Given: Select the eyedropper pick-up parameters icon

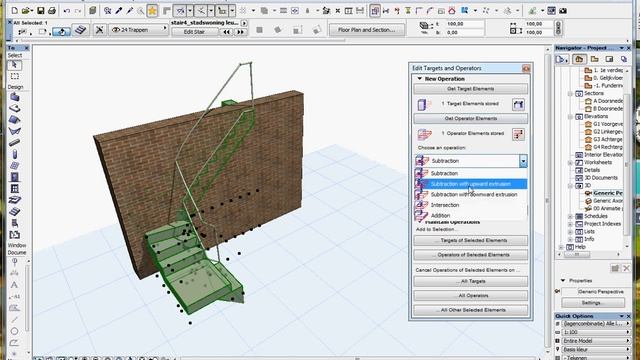Looking at the screenshot, I should (x=119, y=11).
